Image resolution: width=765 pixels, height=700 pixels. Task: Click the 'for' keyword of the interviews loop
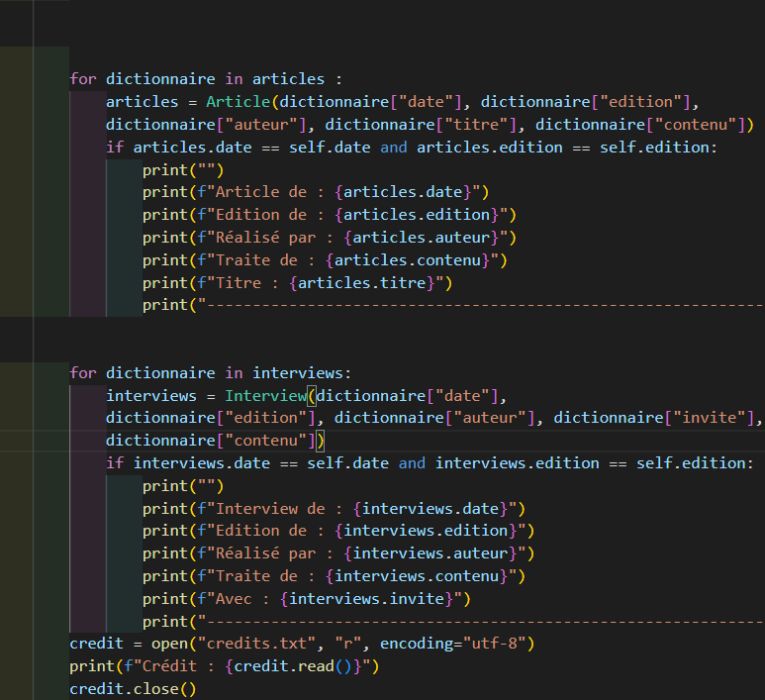point(83,373)
